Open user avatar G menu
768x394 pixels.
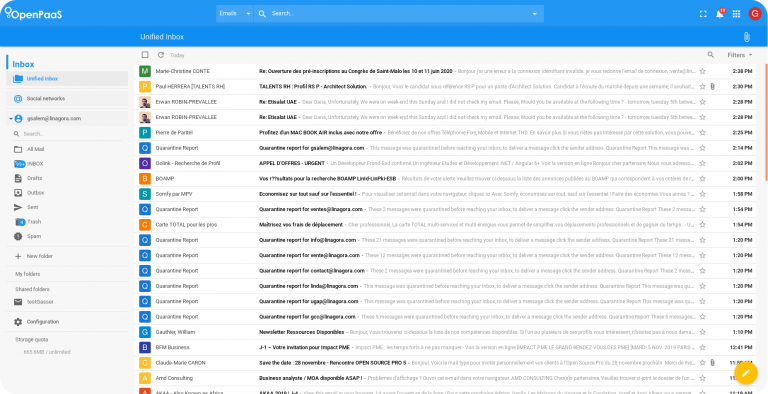(x=754, y=14)
